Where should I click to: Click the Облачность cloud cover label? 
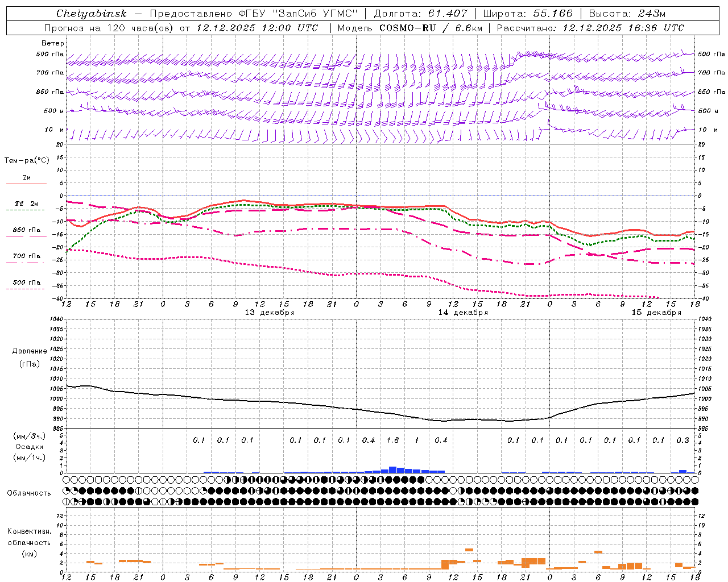[29, 493]
